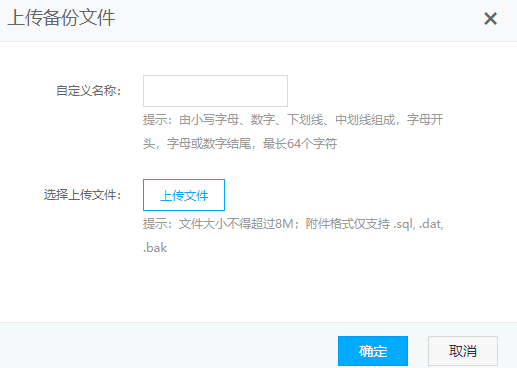
Task: Focus the 自定义名称 text input field
Action: tap(215, 91)
